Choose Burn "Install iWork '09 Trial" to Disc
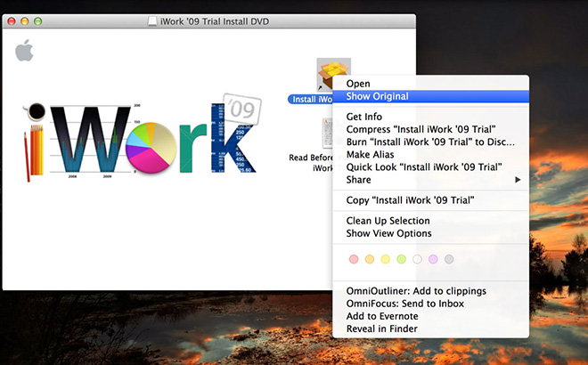The image size is (588, 365). 431,142
